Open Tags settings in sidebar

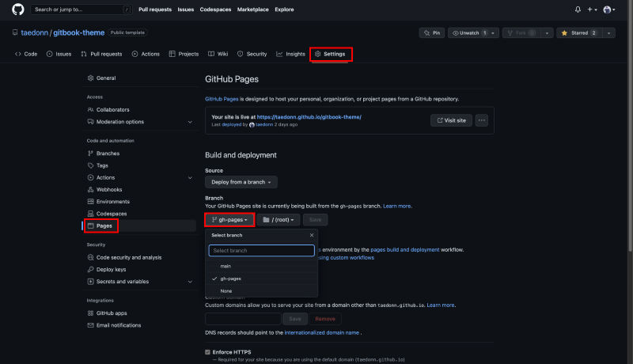pyautogui.click(x=139, y=165)
